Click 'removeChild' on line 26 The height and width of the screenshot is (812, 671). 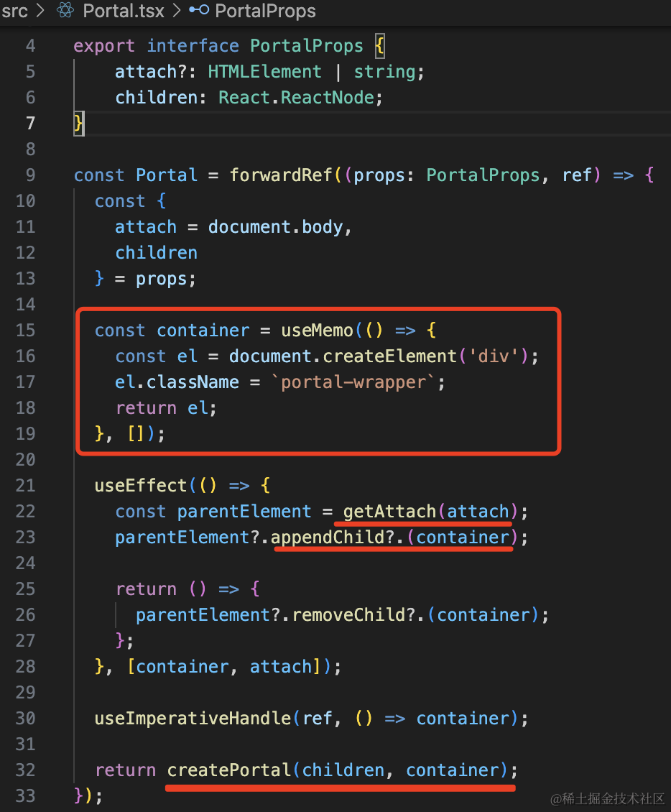coord(348,614)
